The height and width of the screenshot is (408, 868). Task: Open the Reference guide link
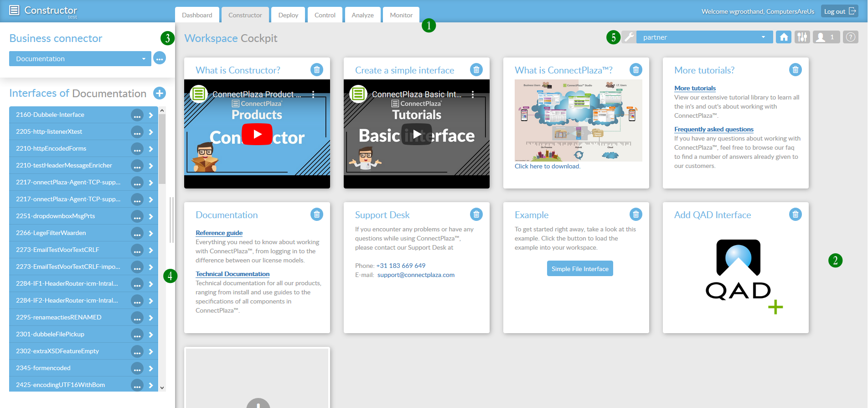[x=219, y=233]
